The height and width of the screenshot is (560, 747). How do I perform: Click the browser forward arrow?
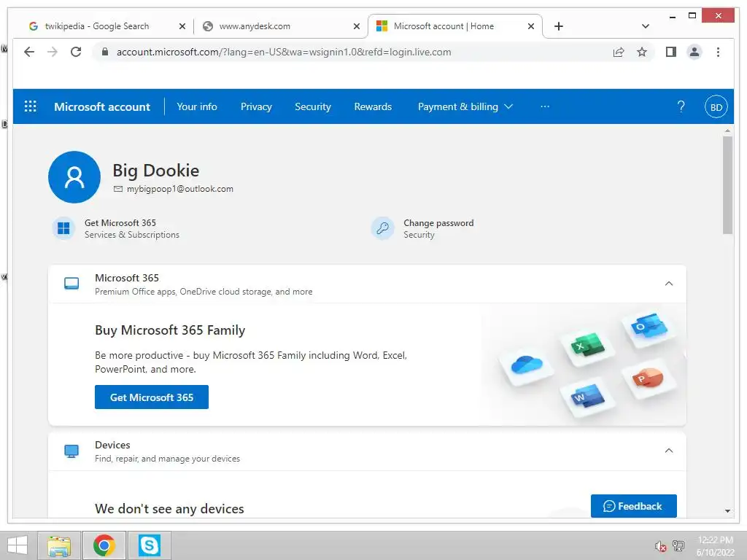(53, 52)
